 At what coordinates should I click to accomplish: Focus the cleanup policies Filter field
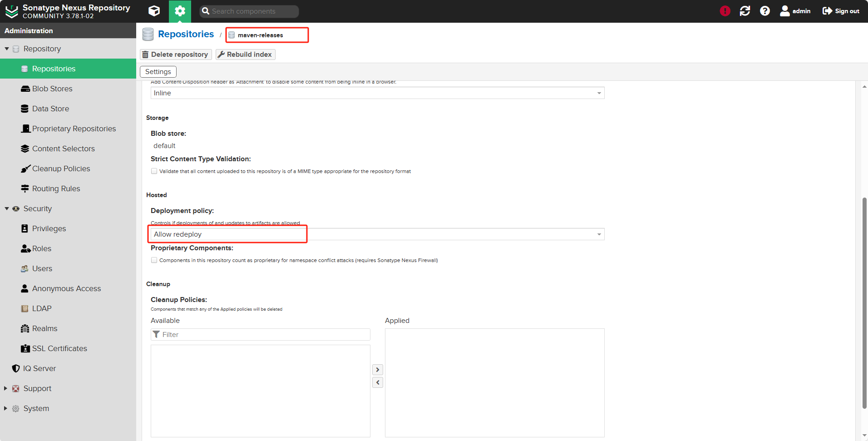[x=261, y=335]
